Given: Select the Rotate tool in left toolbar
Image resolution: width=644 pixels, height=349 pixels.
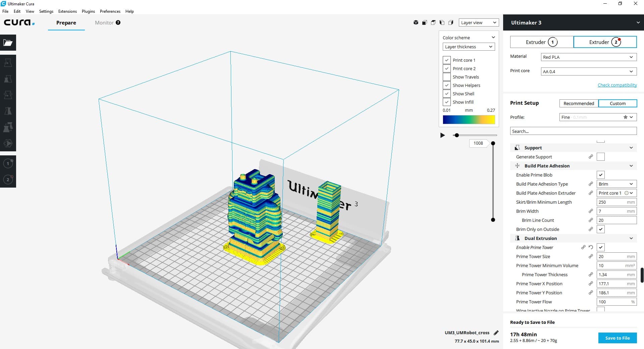Looking at the screenshot, I should tap(8, 95).
